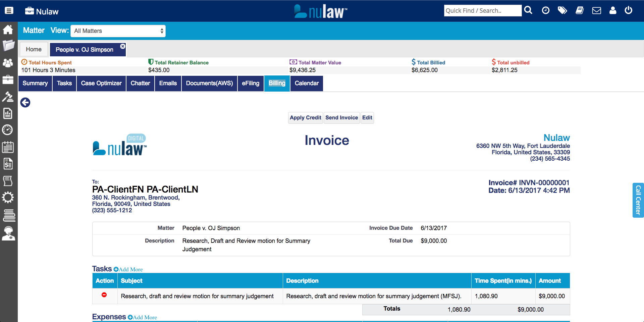Open the mail envelope icon
The height and width of the screenshot is (322, 644).
(596, 11)
